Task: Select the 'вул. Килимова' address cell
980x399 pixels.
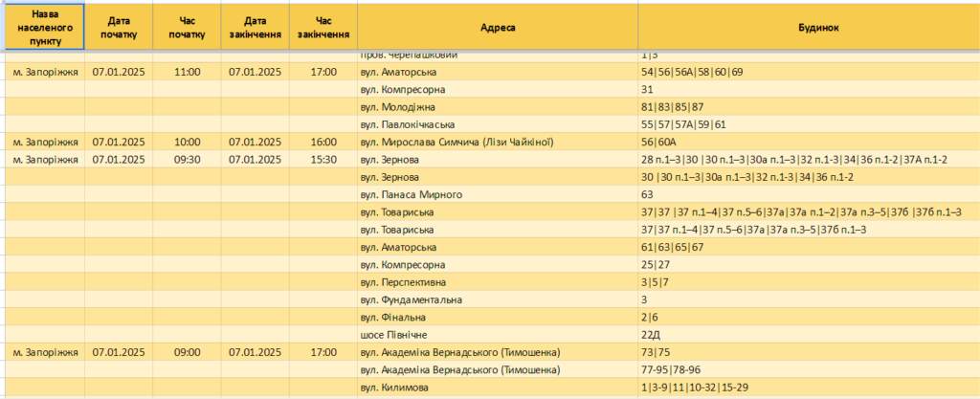Action: [x=498, y=388]
